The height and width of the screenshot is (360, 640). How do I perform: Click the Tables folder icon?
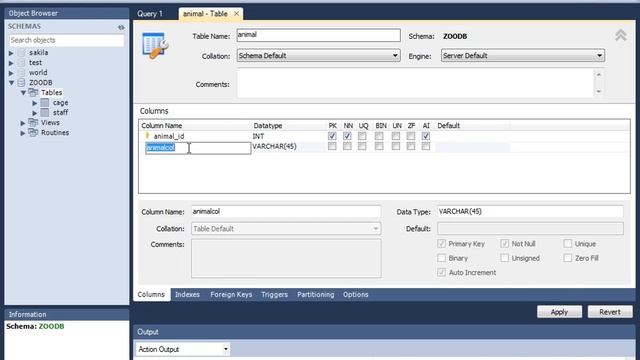(33, 93)
